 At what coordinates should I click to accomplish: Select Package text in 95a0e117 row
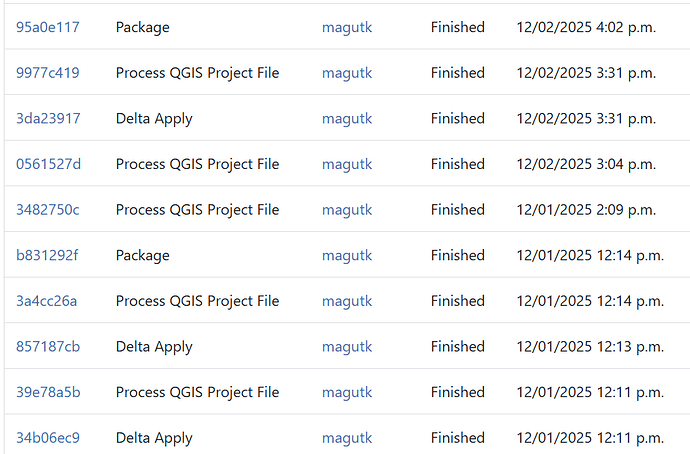(x=143, y=27)
